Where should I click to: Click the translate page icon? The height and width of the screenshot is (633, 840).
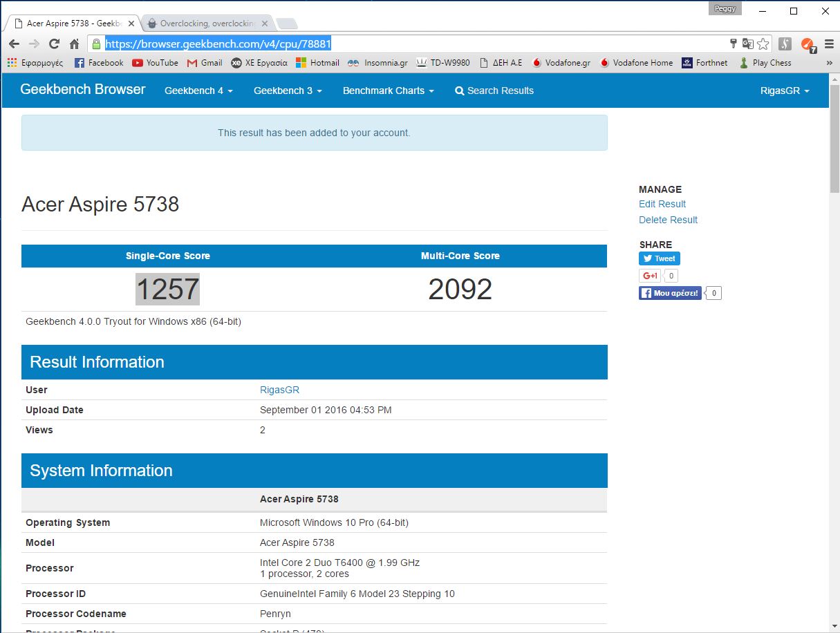tap(747, 44)
